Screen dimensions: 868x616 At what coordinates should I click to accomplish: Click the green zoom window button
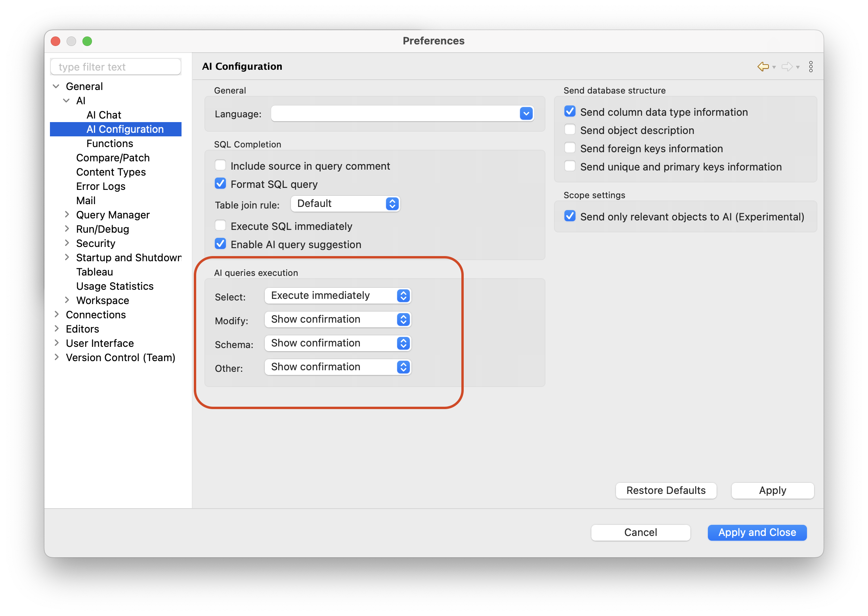(87, 41)
